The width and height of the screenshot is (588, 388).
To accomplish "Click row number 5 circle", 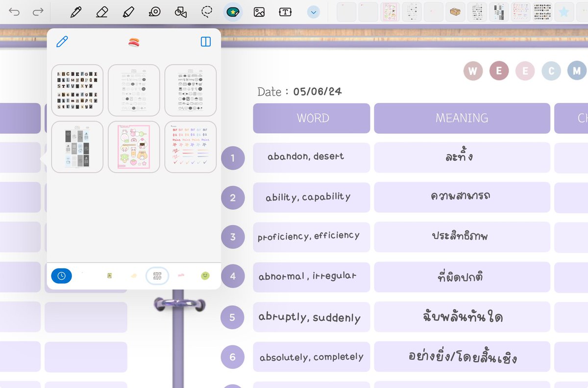I will [233, 317].
